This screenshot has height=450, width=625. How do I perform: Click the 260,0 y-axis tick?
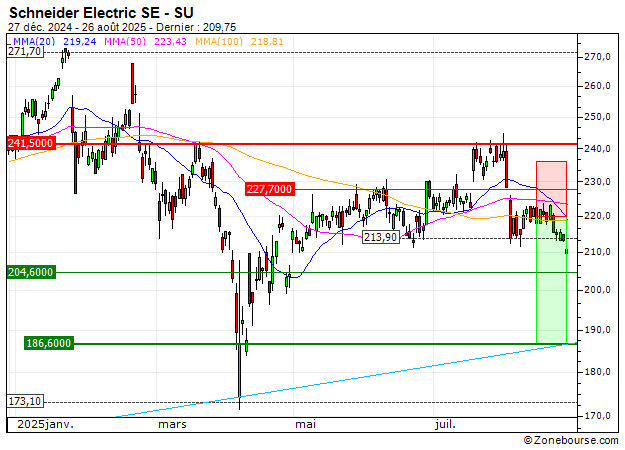click(x=597, y=86)
